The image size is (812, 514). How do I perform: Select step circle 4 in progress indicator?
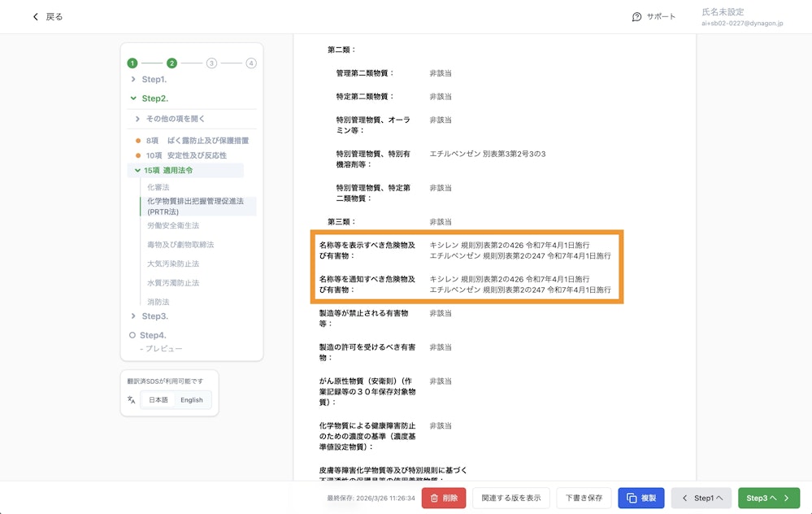pos(251,63)
